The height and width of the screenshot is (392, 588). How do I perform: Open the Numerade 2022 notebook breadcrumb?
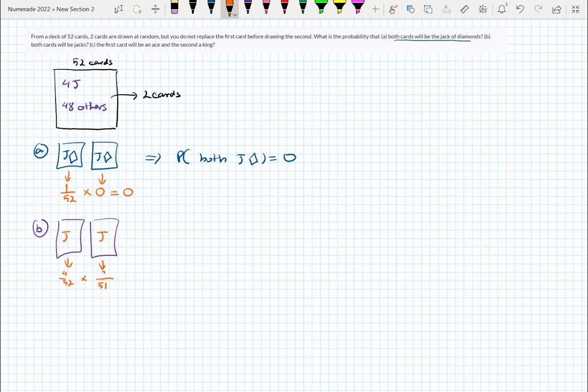coord(28,9)
